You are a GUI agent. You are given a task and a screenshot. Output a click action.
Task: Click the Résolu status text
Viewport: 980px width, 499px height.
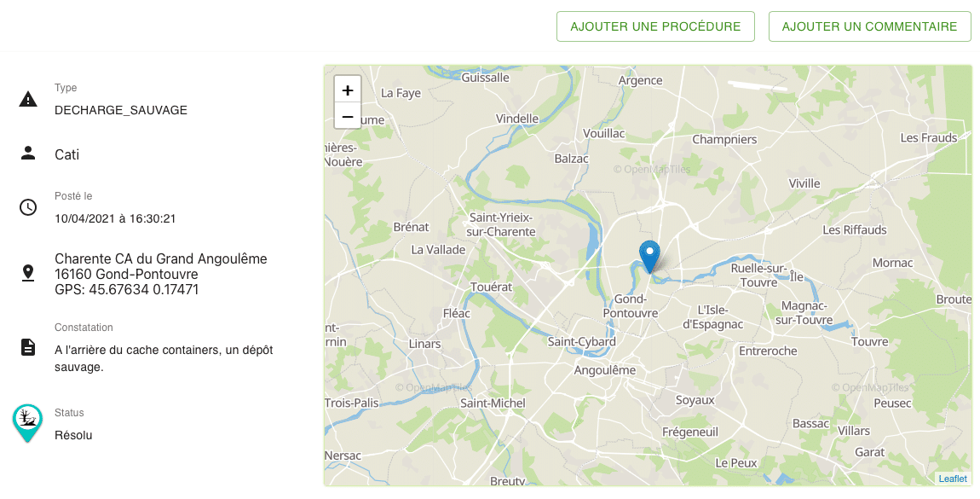[x=73, y=435]
